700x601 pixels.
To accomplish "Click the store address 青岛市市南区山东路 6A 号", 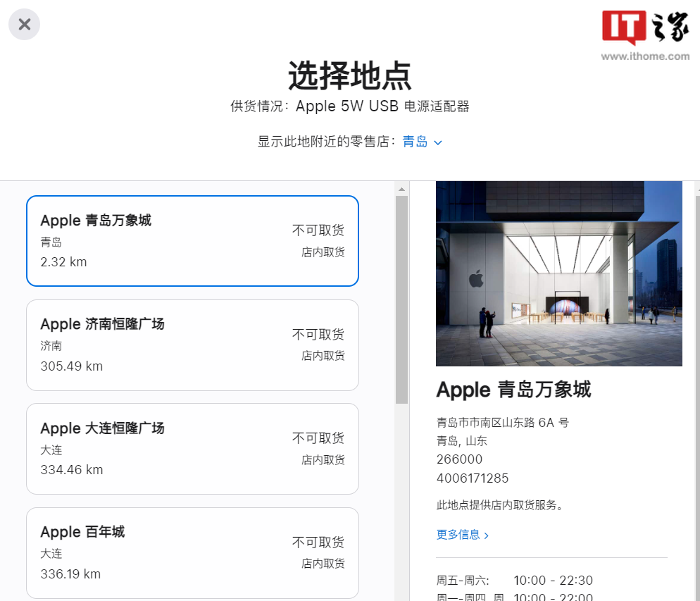I will click(503, 423).
